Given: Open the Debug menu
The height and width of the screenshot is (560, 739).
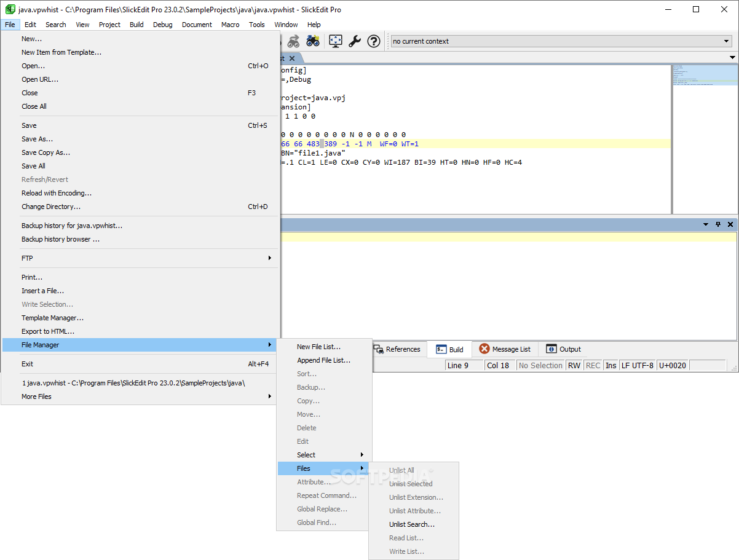Looking at the screenshot, I should point(163,25).
